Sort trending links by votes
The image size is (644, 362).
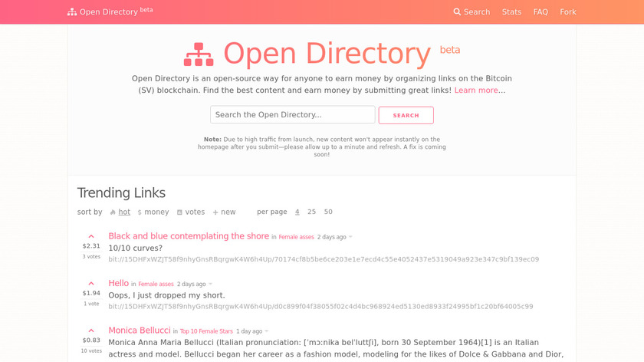195,212
